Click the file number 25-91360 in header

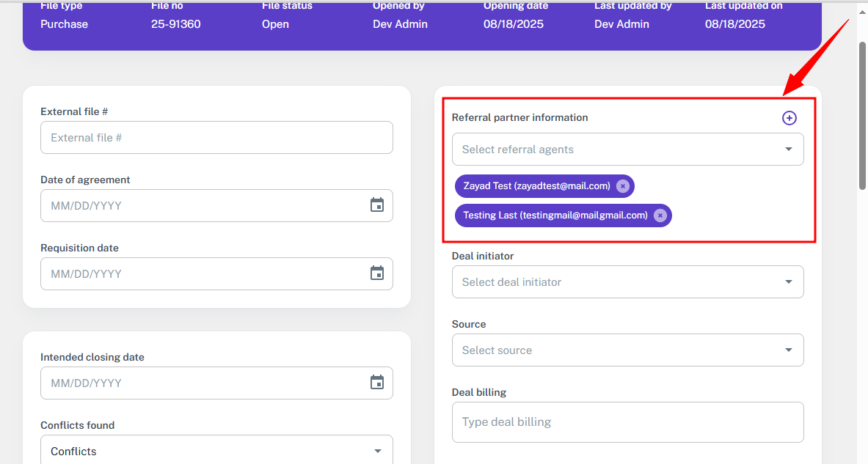pos(175,24)
